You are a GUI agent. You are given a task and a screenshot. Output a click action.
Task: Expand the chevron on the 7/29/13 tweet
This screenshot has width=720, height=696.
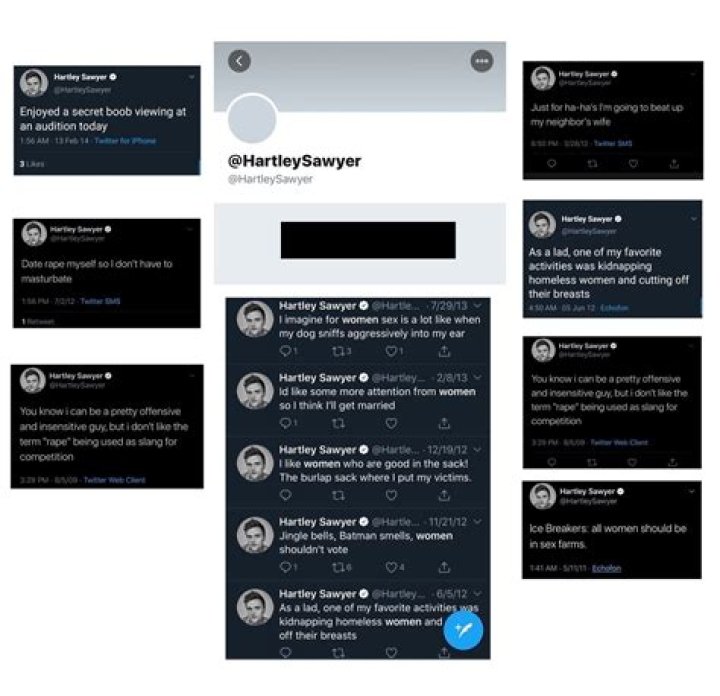click(478, 305)
